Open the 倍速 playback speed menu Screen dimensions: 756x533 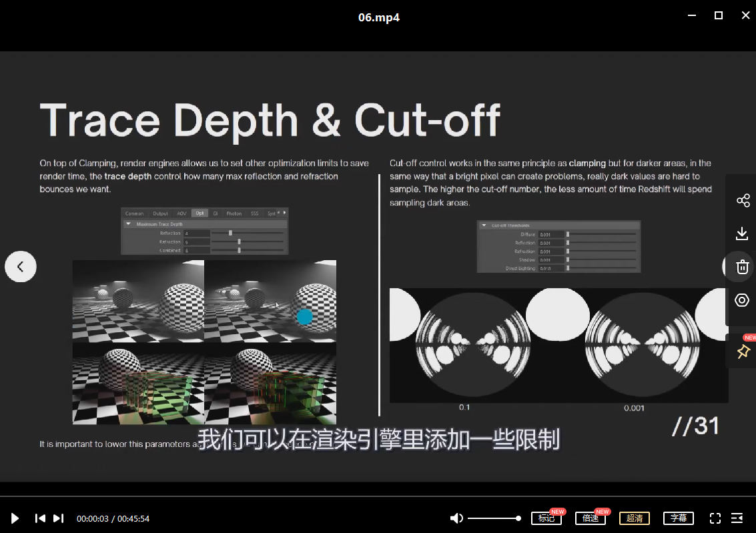tap(591, 518)
